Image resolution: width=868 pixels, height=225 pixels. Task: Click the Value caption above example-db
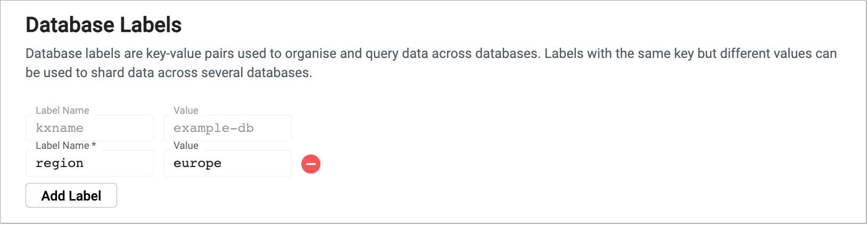(x=186, y=111)
